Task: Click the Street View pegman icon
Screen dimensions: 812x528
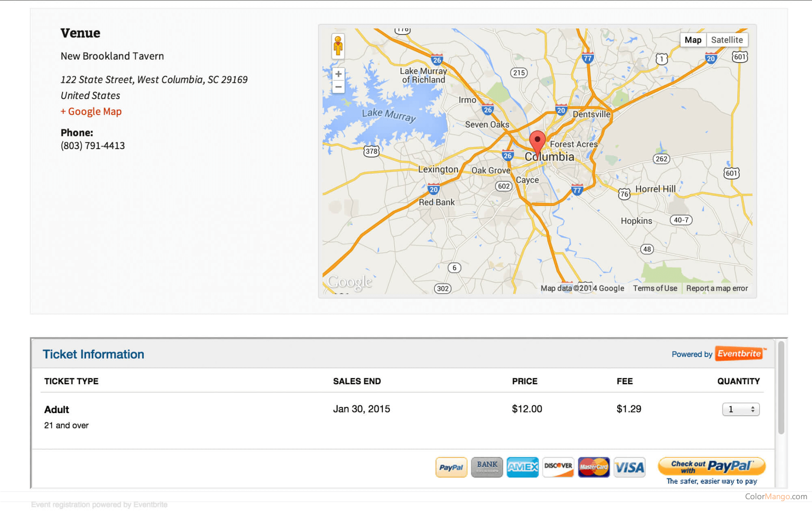Action: tap(338, 46)
